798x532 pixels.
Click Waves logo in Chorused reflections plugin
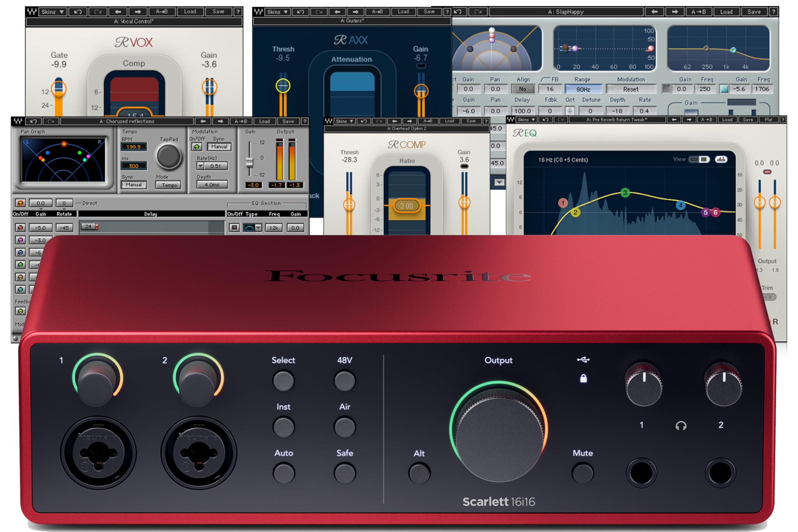click(18, 121)
